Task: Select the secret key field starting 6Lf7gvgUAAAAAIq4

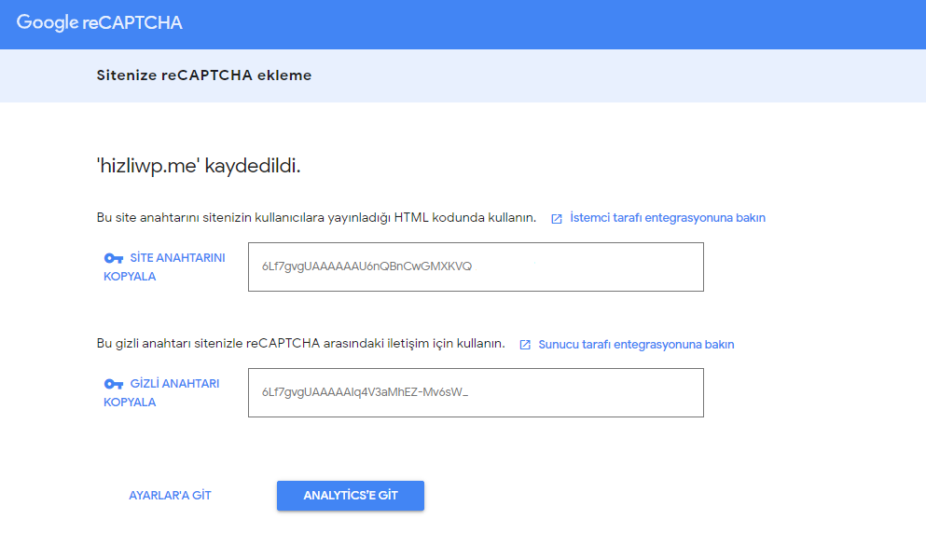Action: click(476, 392)
